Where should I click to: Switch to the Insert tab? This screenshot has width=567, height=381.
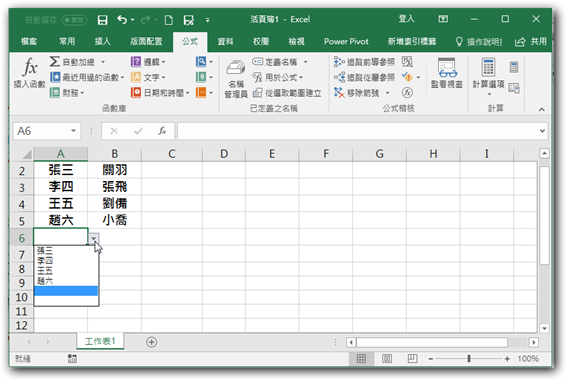tap(103, 42)
